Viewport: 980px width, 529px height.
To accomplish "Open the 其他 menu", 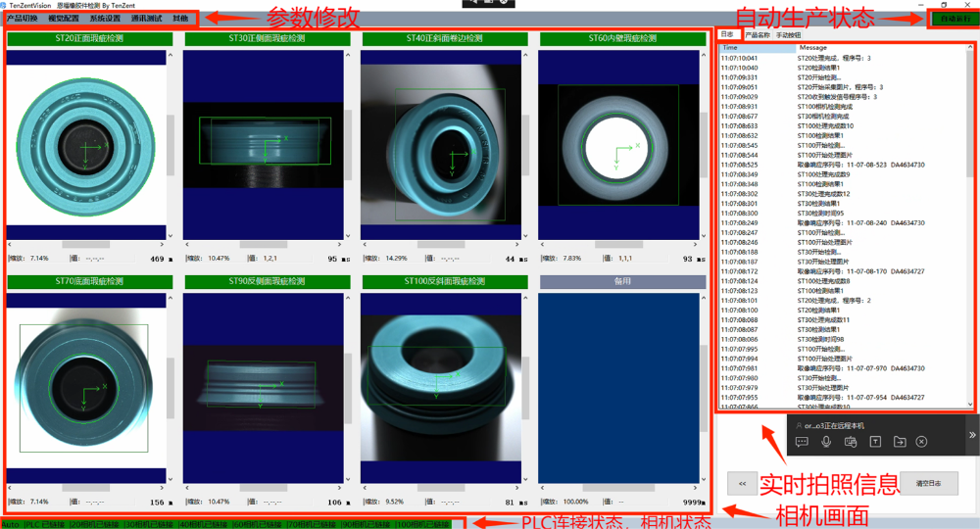I will (180, 18).
